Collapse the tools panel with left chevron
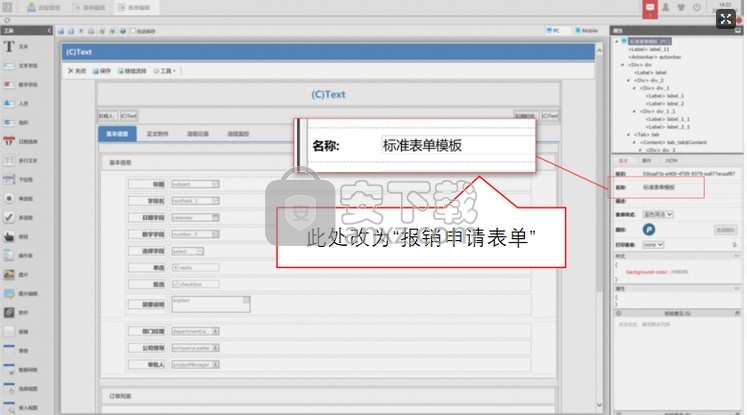This screenshot has width=747, height=415. (x=49, y=30)
